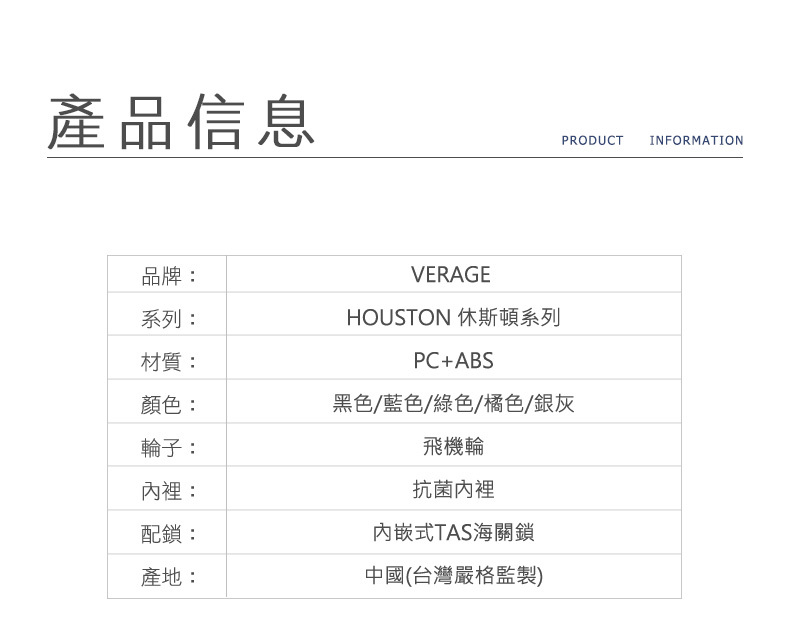Click the 系列 row label
Screen dimensions: 790x644
click(168, 319)
